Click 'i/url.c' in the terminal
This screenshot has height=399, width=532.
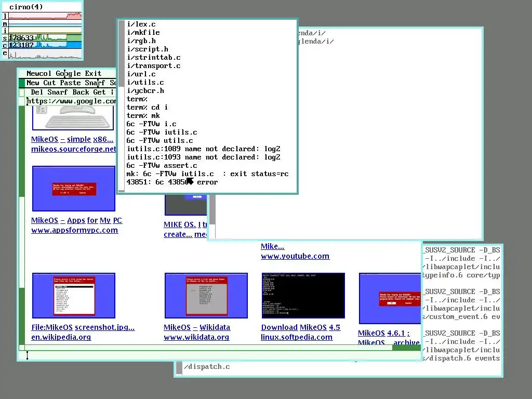(141, 74)
